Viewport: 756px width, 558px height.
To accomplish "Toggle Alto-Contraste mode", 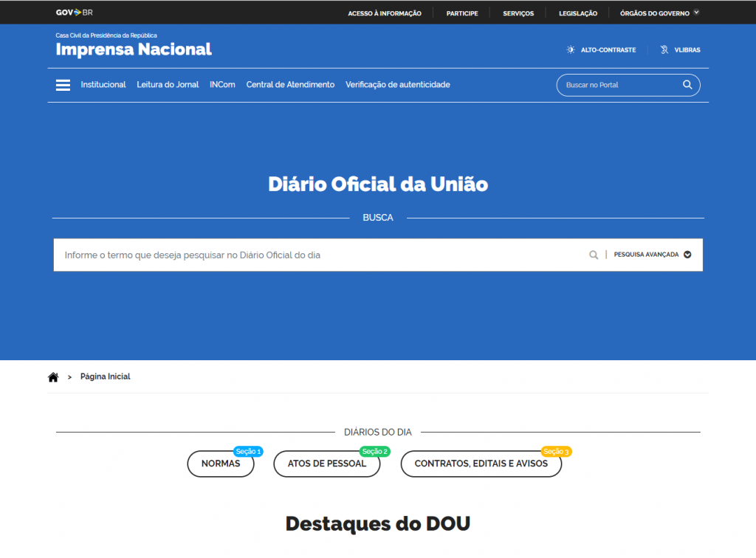I will (x=608, y=49).
